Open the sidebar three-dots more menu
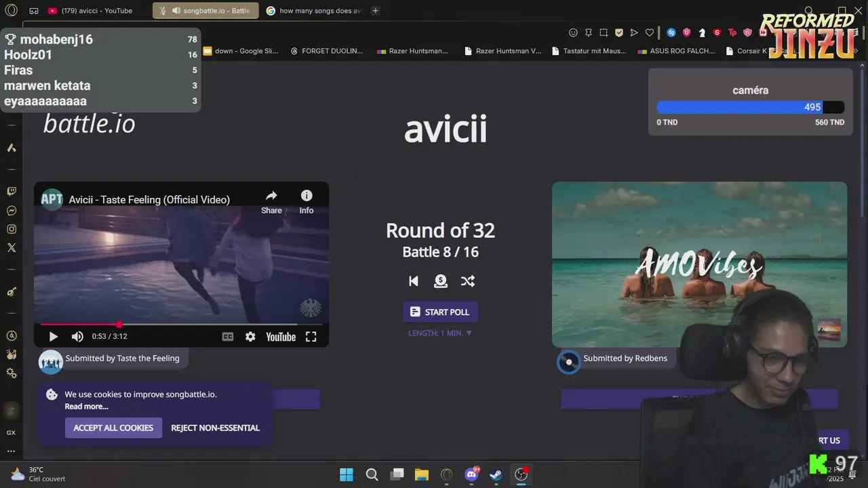Image resolution: width=868 pixels, height=488 pixels. coord(11,451)
